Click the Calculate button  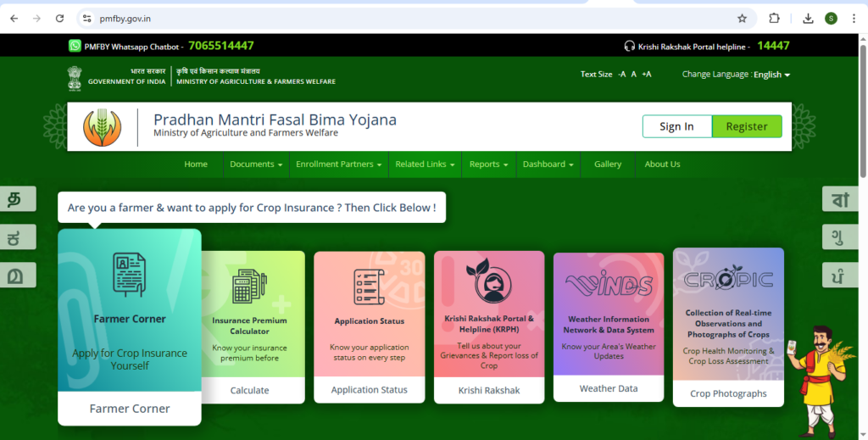(x=250, y=390)
